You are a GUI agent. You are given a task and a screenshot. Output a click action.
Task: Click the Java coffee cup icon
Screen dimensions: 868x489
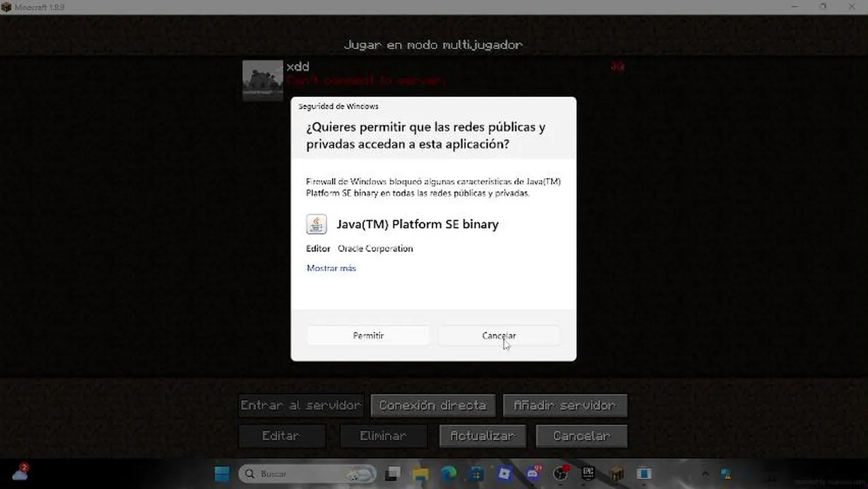[x=317, y=224]
